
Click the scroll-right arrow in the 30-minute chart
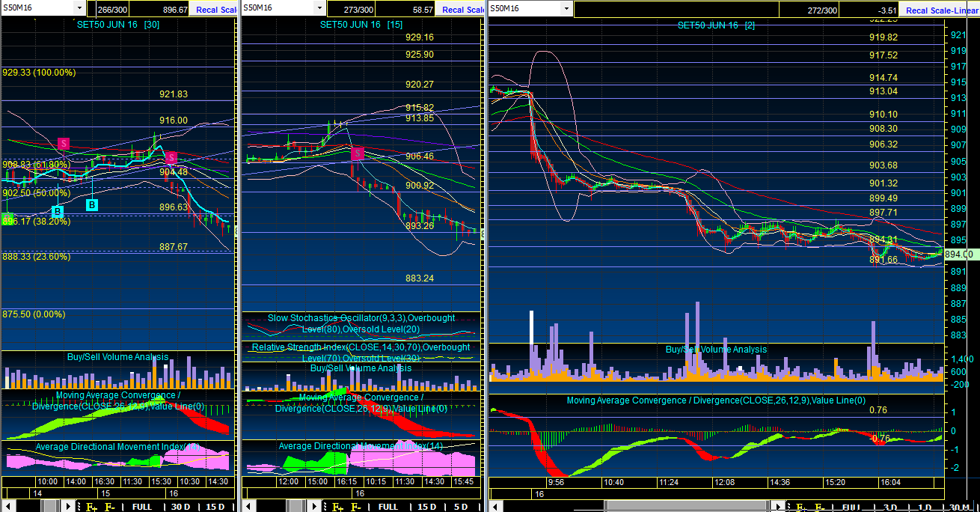67,507
